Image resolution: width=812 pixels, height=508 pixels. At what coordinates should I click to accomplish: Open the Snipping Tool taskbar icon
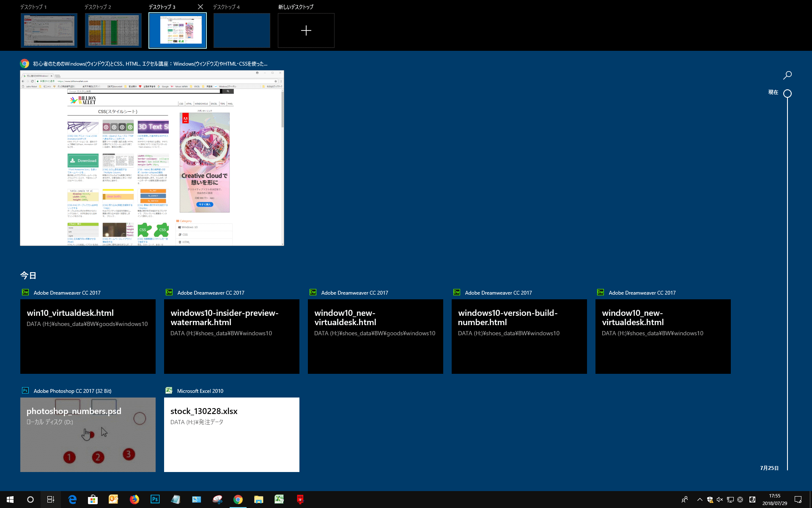(x=217, y=500)
